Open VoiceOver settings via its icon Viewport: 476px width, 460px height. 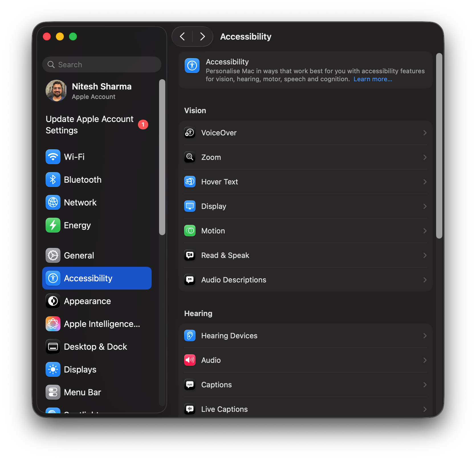point(190,133)
